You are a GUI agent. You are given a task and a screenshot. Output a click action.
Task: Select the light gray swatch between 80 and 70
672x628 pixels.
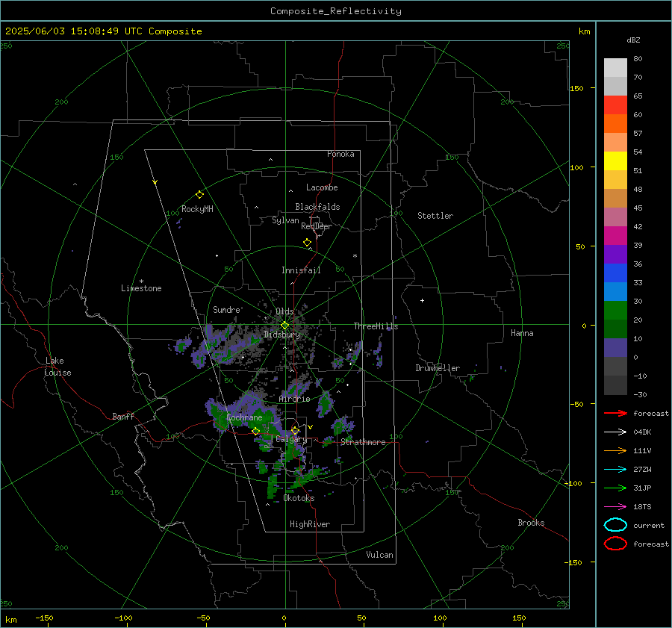click(615, 68)
